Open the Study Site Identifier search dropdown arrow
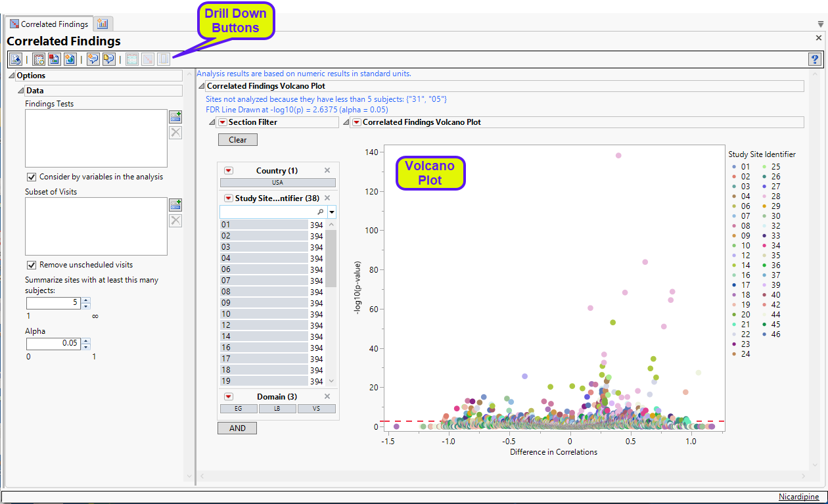The height and width of the screenshot is (504, 828). click(x=332, y=212)
